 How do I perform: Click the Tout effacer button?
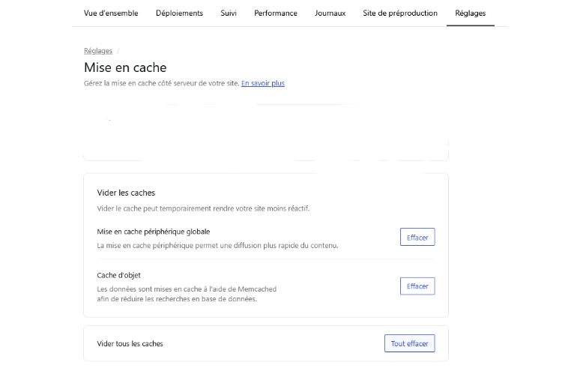coord(409,344)
